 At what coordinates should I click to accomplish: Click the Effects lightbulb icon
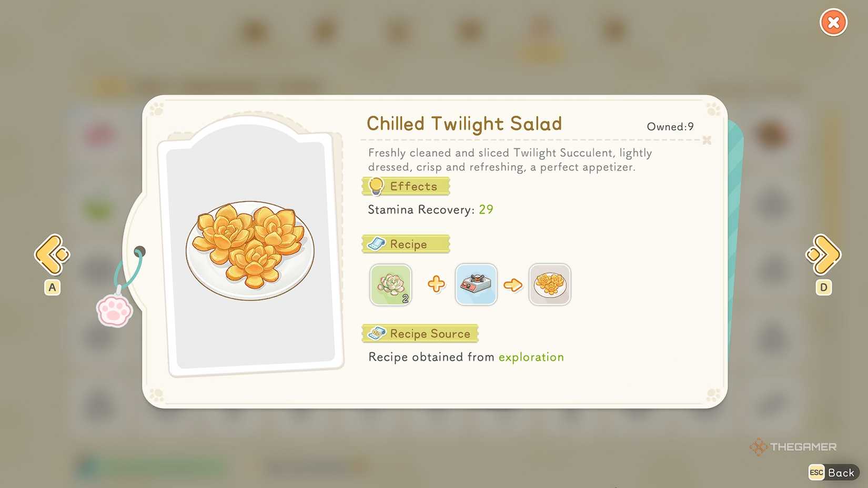[377, 186]
